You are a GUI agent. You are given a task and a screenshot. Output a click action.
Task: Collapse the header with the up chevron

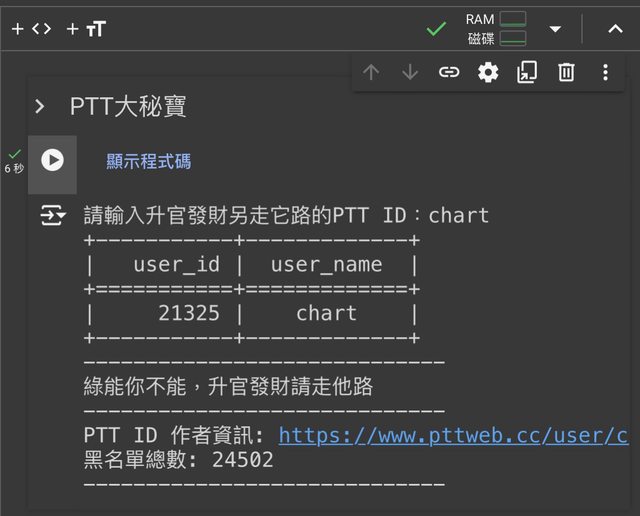[615, 29]
